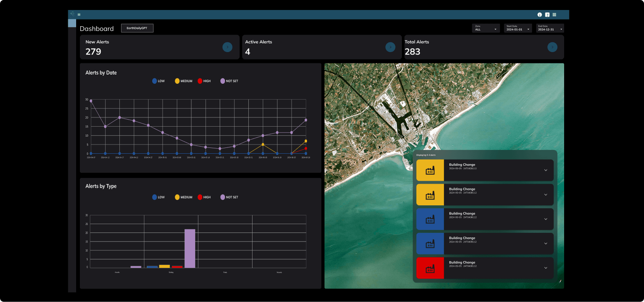644x302 pixels.
Task: Open the Zone dropdown
Action: coord(485,28)
